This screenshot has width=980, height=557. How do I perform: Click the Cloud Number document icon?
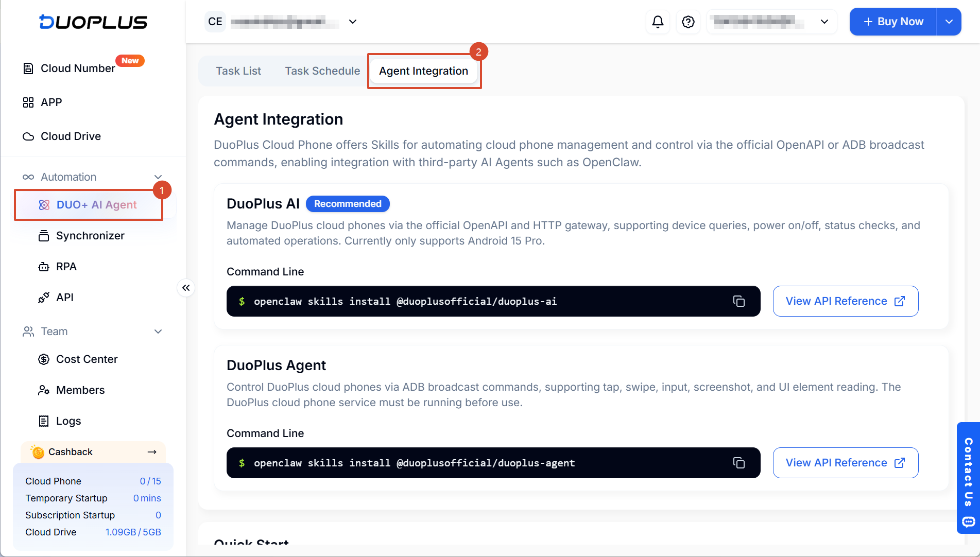[x=28, y=68]
